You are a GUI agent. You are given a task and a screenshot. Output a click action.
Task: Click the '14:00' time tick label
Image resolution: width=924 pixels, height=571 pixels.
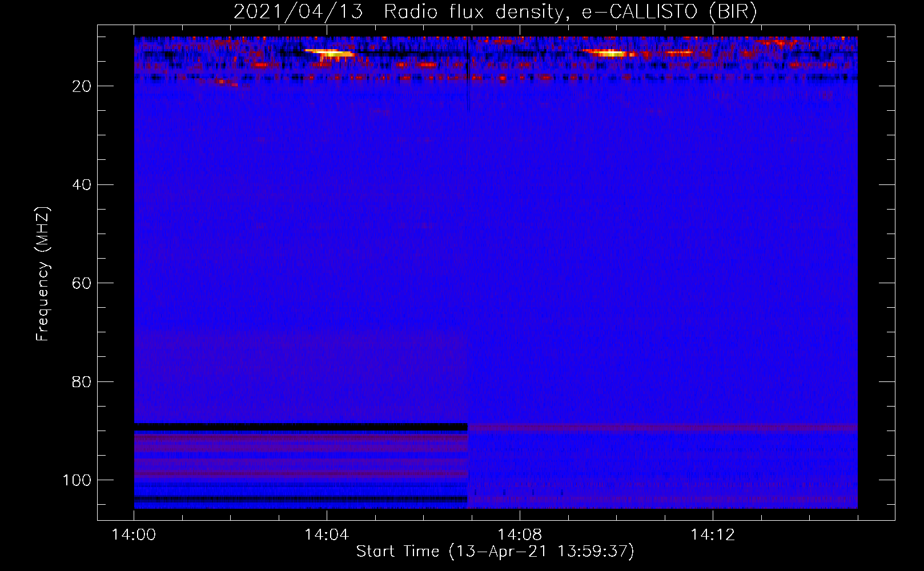pyautogui.click(x=134, y=535)
